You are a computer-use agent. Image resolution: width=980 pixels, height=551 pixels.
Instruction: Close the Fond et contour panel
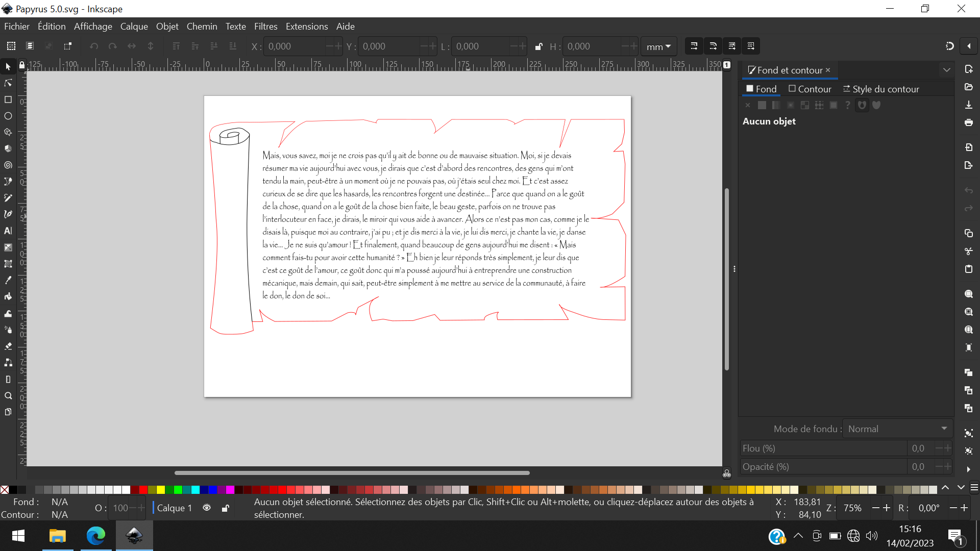(x=828, y=70)
